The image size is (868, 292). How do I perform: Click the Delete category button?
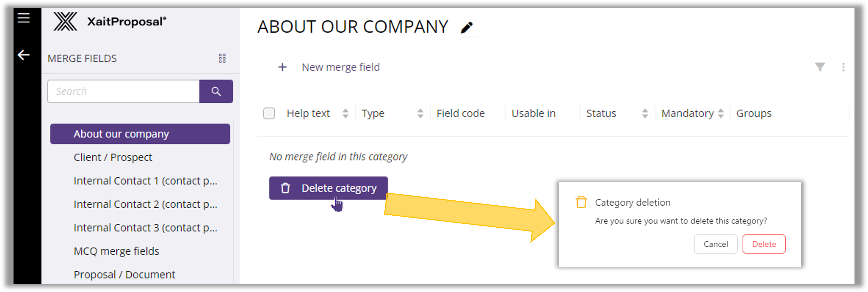click(x=328, y=188)
